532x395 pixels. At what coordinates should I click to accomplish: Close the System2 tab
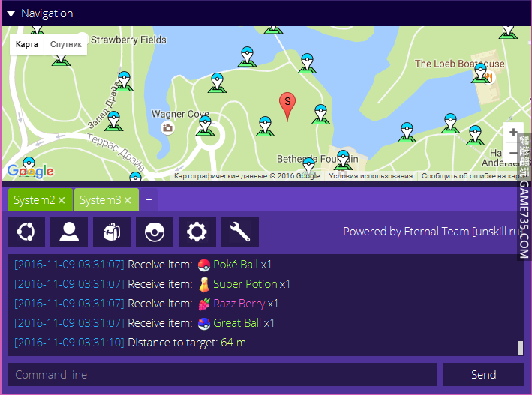(x=62, y=200)
